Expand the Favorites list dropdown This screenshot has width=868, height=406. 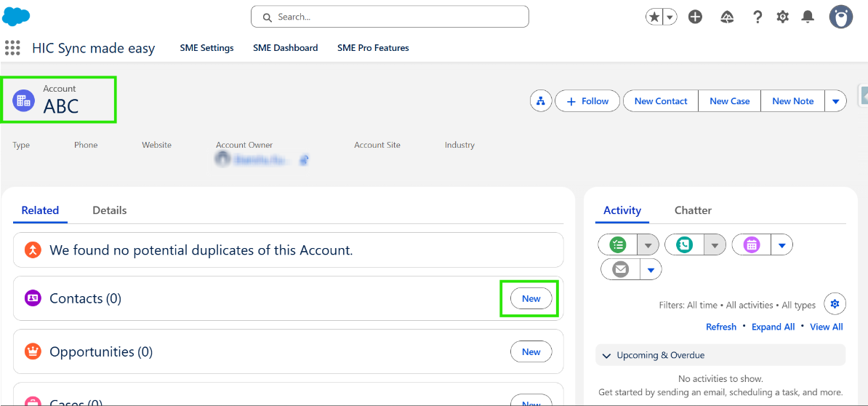[x=670, y=17]
